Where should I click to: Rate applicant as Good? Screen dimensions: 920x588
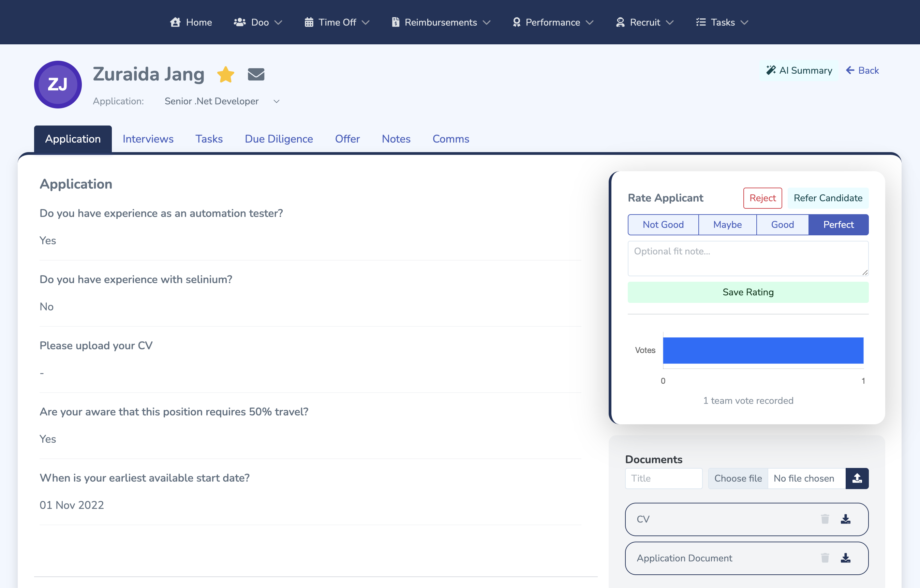[x=782, y=225]
